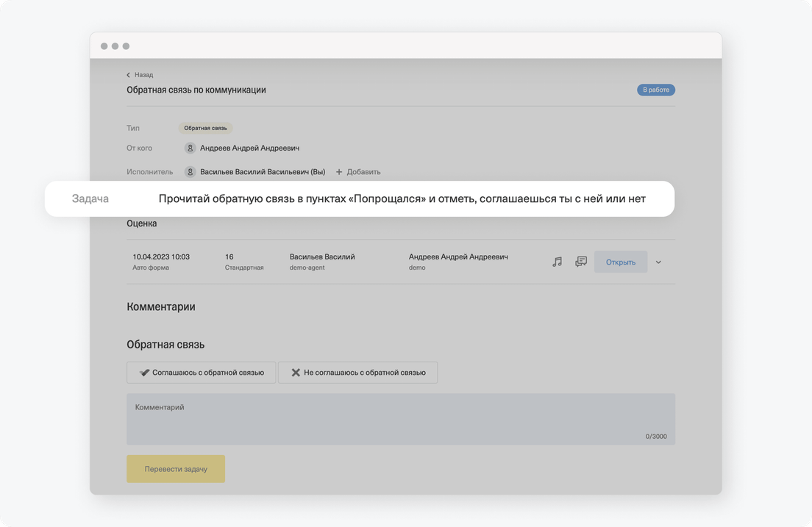Focus the Комментарий text field
This screenshot has width=812, height=527.
(x=401, y=420)
